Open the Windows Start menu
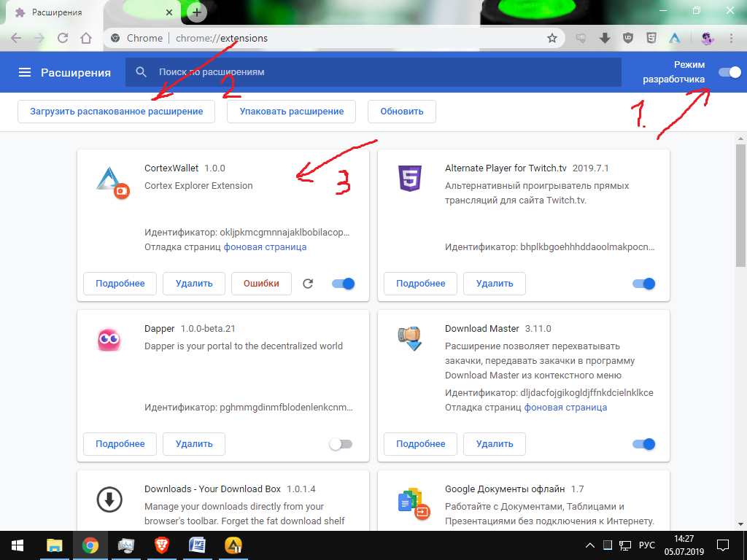 18,545
